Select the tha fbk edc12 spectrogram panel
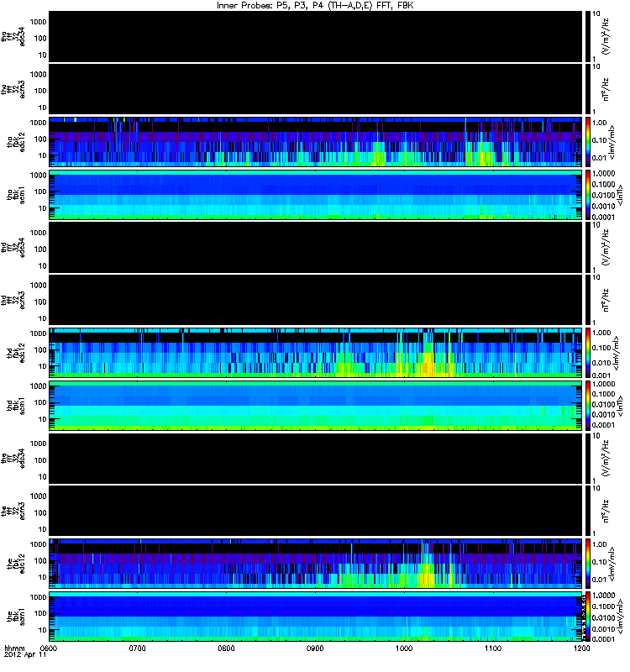 pyautogui.click(x=316, y=142)
